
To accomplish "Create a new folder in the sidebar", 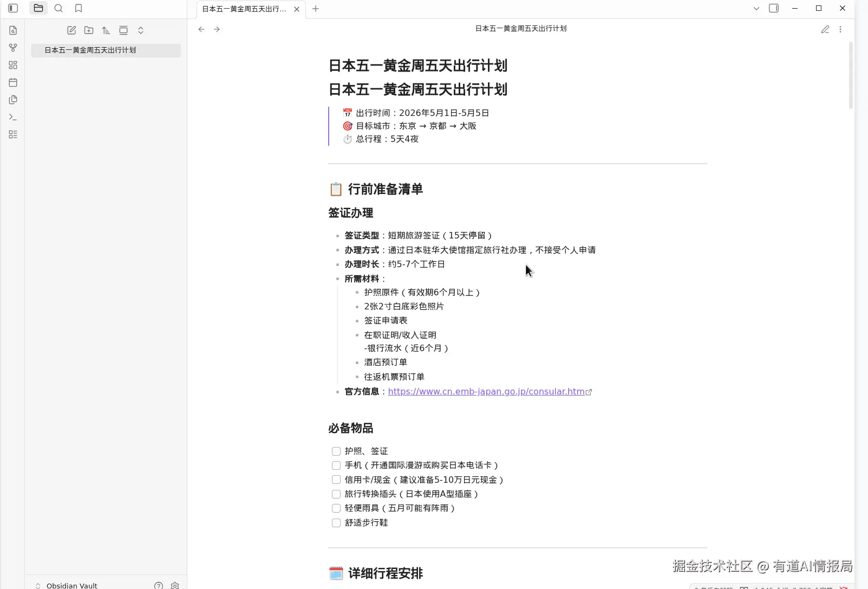I will tap(89, 30).
